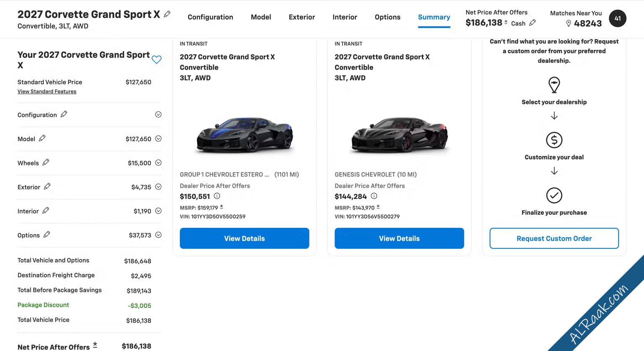Click the edit pencil next to Options
Screen dimensions: 644x351
(47, 234)
